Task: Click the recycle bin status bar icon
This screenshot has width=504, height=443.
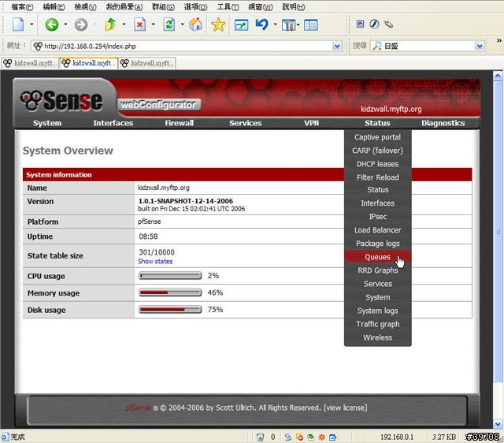Action: coord(260,437)
